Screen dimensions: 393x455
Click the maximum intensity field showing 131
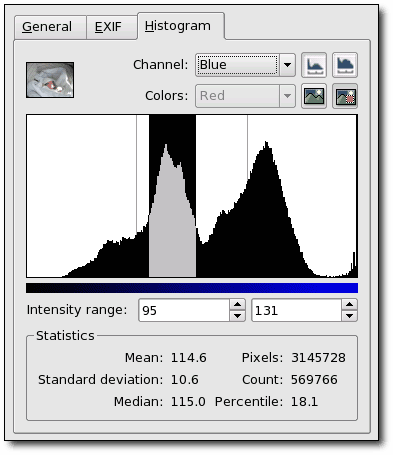tap(296, 310)
